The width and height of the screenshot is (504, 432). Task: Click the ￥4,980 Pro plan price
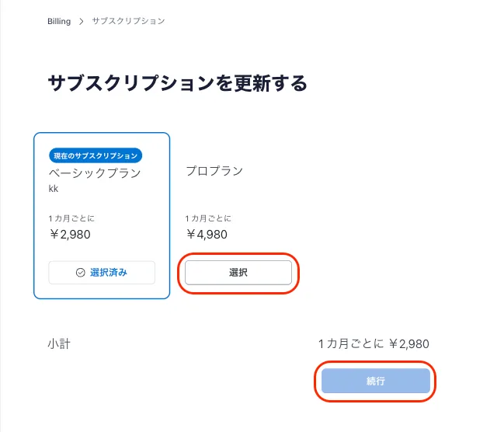pyautogui.click(x=207, y=234)
